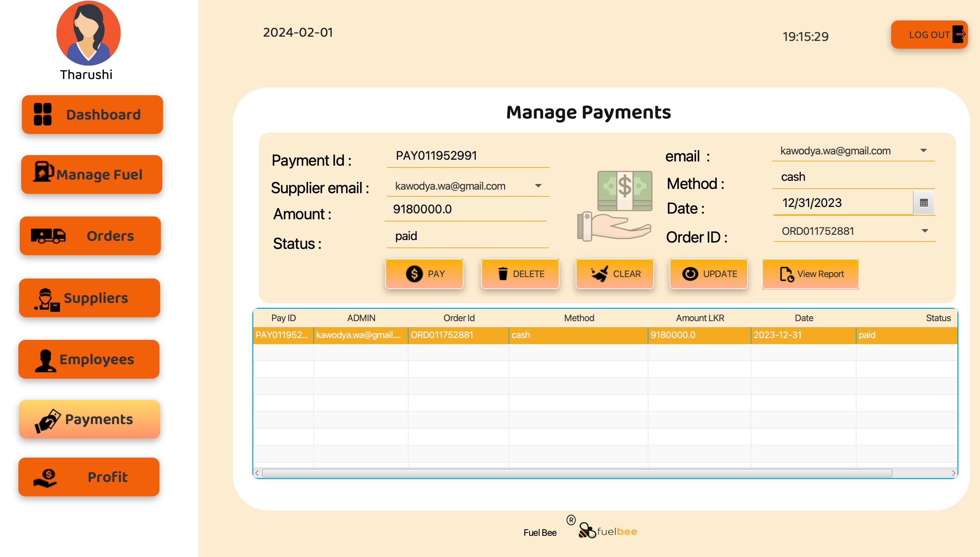
Task: Expand the Supplier email dropdown
Action: click(538, 186)
